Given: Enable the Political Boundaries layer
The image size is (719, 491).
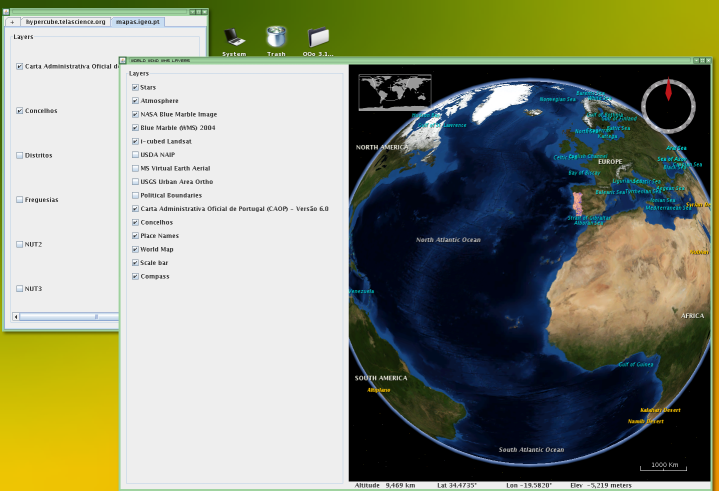Looking at the screenshot, I should coord(135,196).
